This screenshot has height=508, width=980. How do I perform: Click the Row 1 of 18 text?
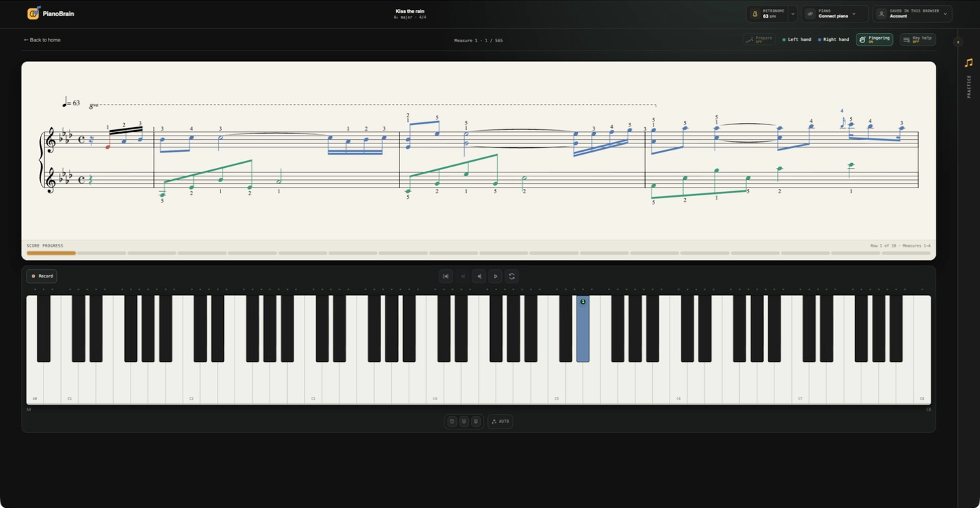pos(901,246)
